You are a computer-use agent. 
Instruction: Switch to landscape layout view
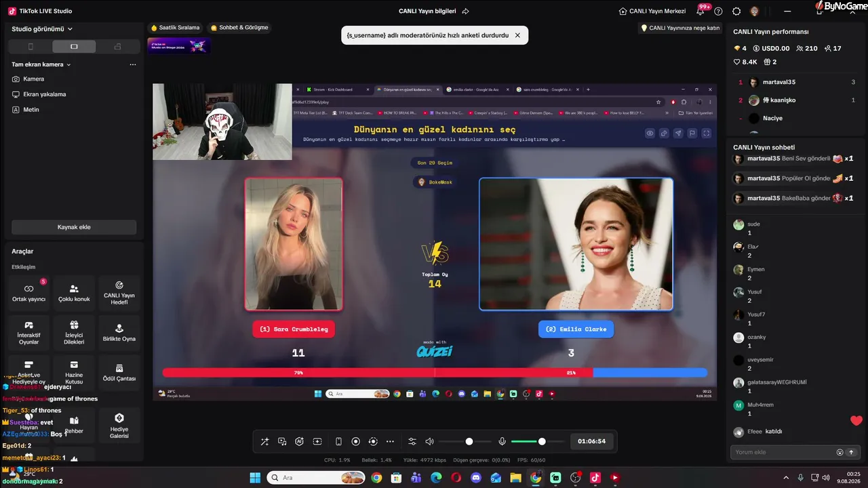[x=74, y=47]
